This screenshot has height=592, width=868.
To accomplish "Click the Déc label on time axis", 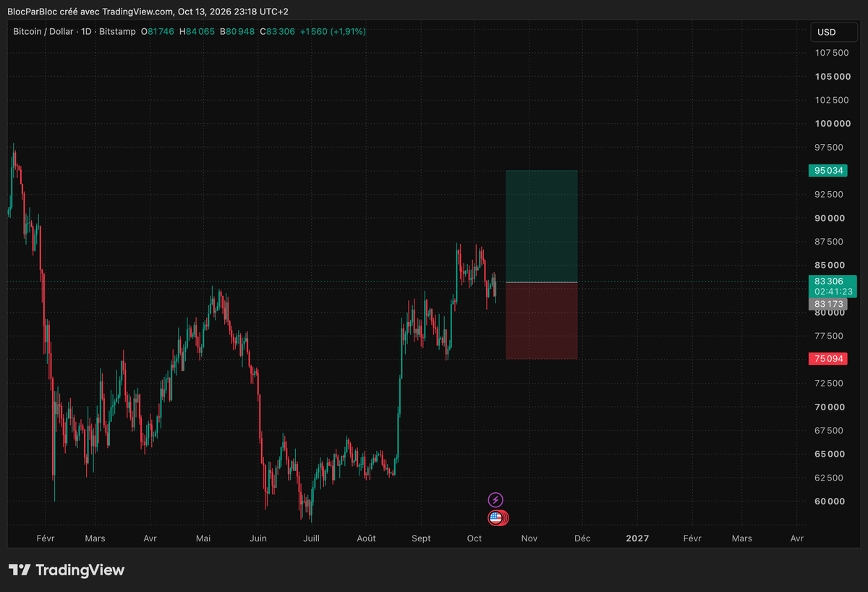I will point(582,538).
